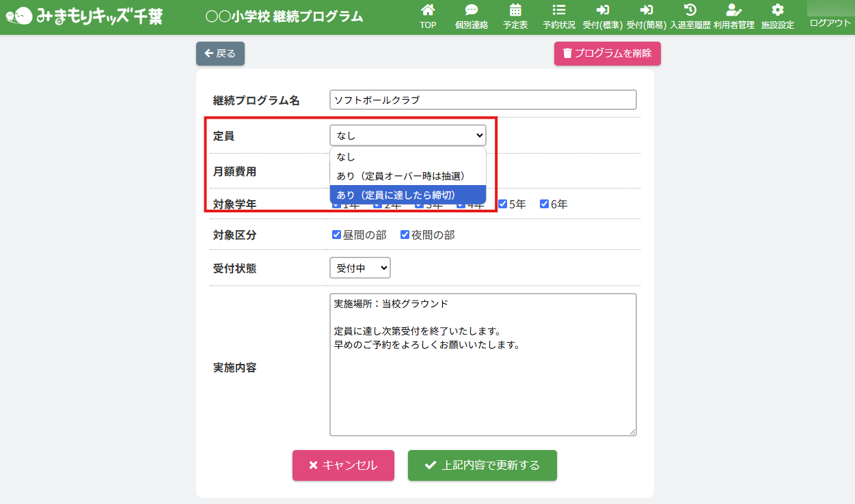Open the 受付状態 dropdown

click(359, 268)
